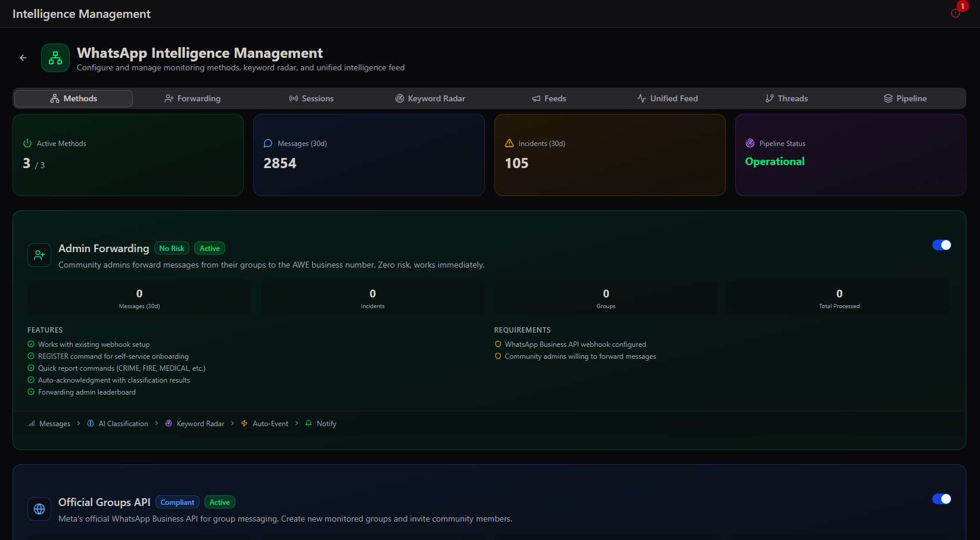Click the Notify step label
The height and width of the screenshot is (540, 980).
[x=326, y=424]
